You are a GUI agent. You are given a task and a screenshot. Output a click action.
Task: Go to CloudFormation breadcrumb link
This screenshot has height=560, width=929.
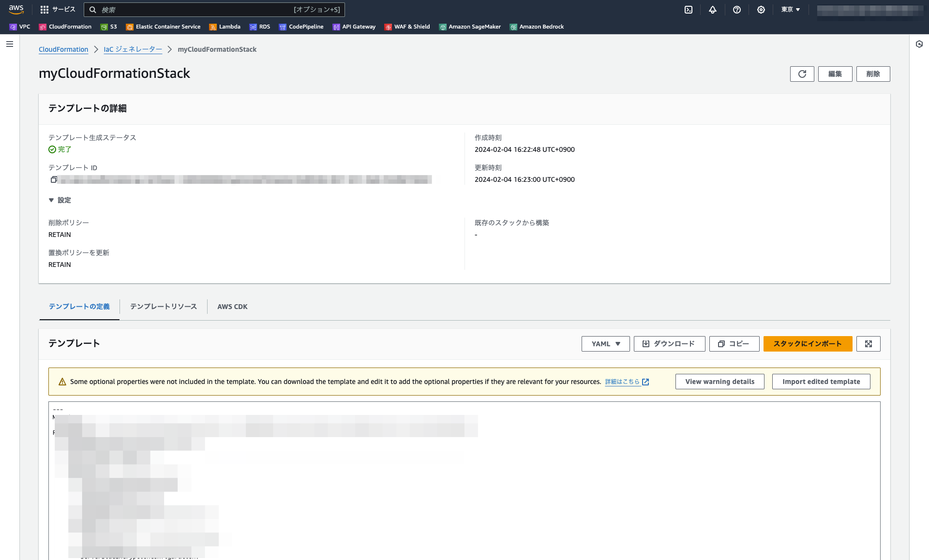click(63, 49)
